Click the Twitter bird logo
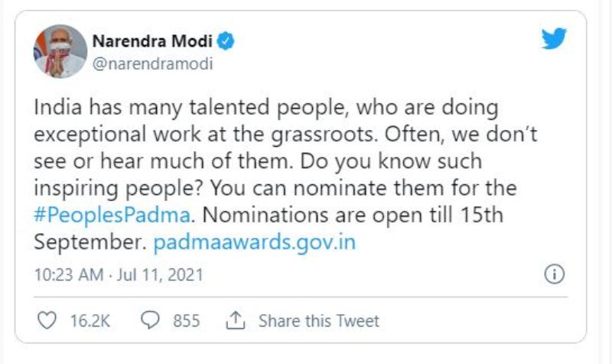The width and height of the screenshot is (612, 364). [x=553, y=39]
